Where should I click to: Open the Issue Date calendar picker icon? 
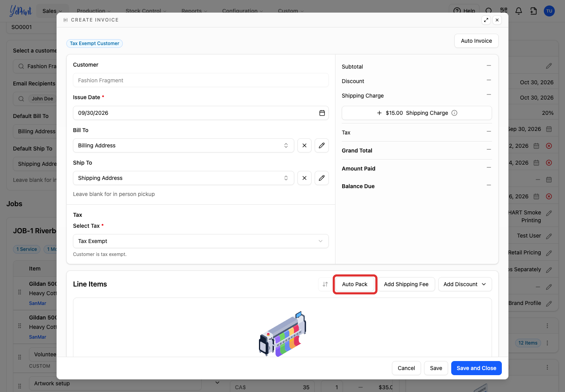322,113
